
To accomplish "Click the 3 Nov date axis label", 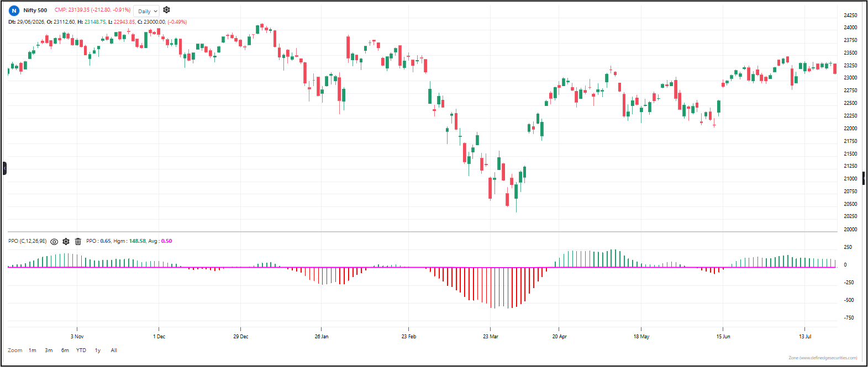I will pyautogui.click(x=77, y=337).
